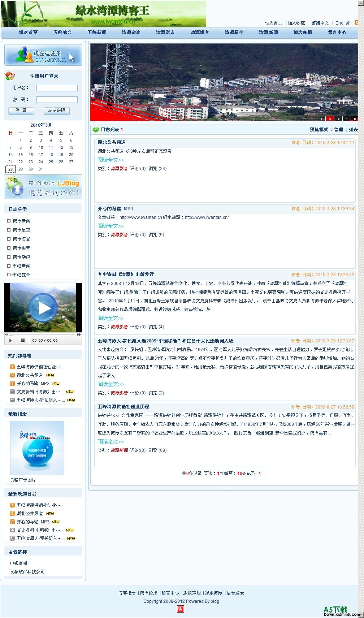Expand the 湾潭杂谈 category node

pyautogui.click(x=9, y=257)
